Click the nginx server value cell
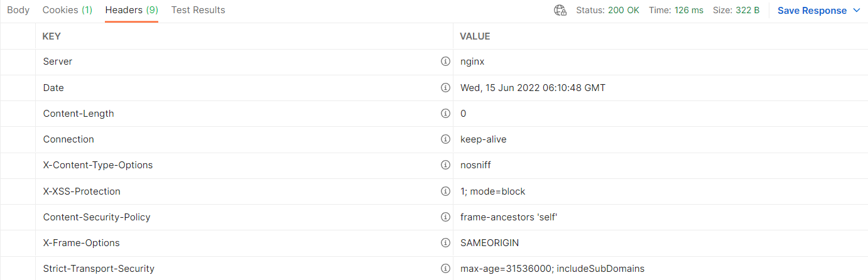Image resolution: width=868 pixels, height=280 pixels. [472, 62]
